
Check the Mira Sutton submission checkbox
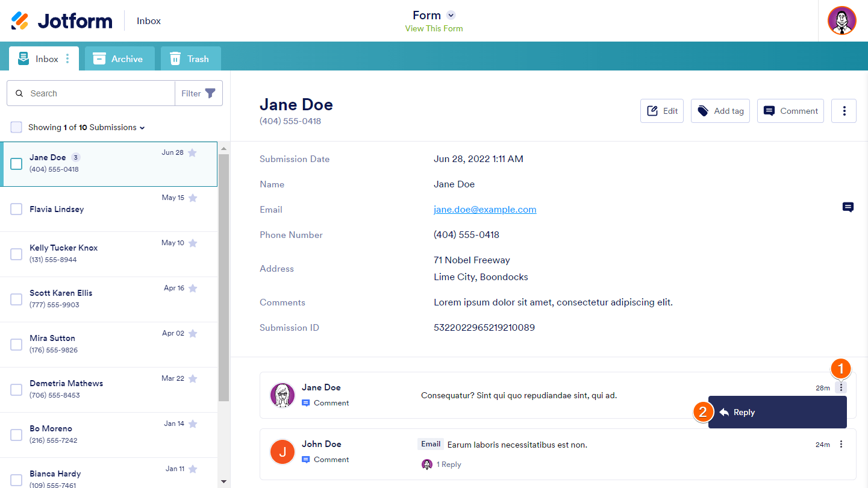16,345
